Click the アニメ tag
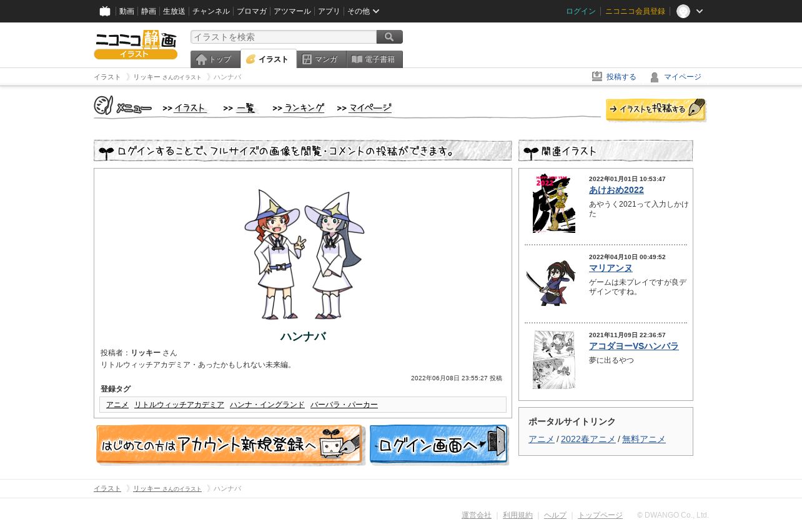The image size is (802, 532). (x=117, y=405)
